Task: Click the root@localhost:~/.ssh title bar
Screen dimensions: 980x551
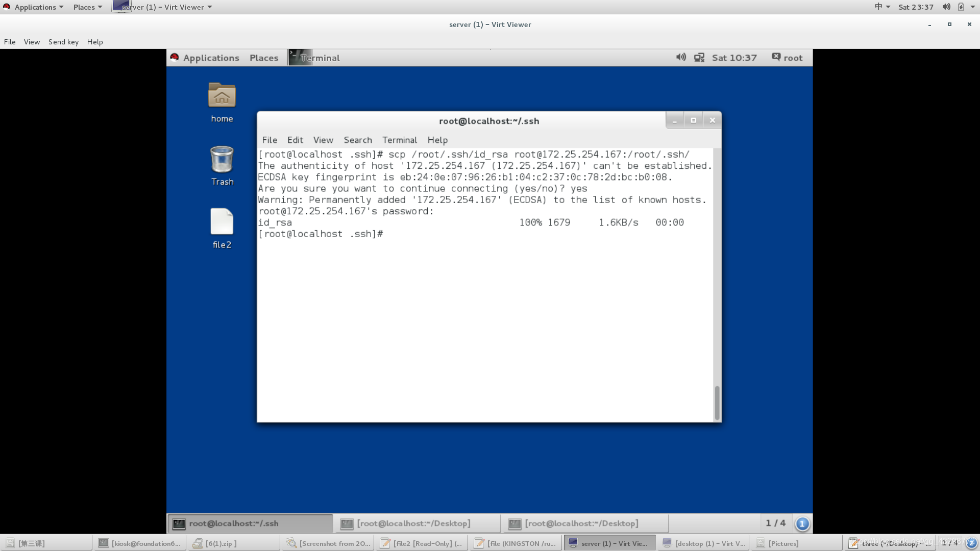Action: [x=489, y=121]
